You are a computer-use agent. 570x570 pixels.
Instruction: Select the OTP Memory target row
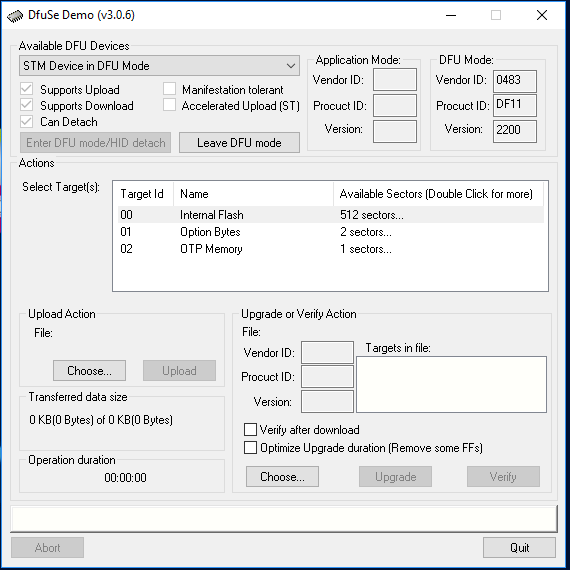click(x=330, y=249)
